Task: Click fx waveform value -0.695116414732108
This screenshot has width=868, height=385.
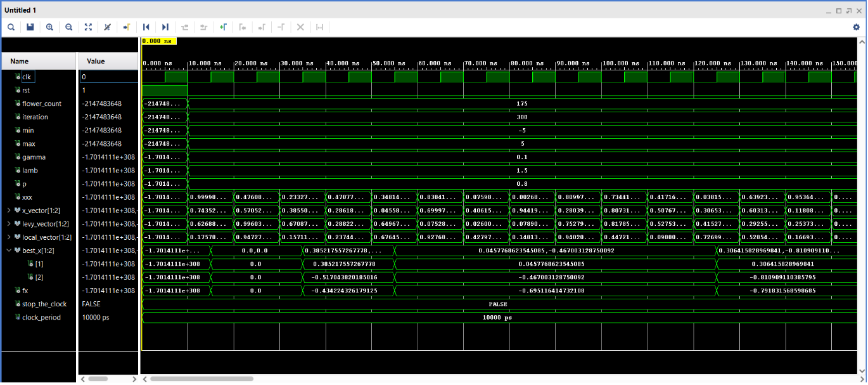Action: coord(551,290)
